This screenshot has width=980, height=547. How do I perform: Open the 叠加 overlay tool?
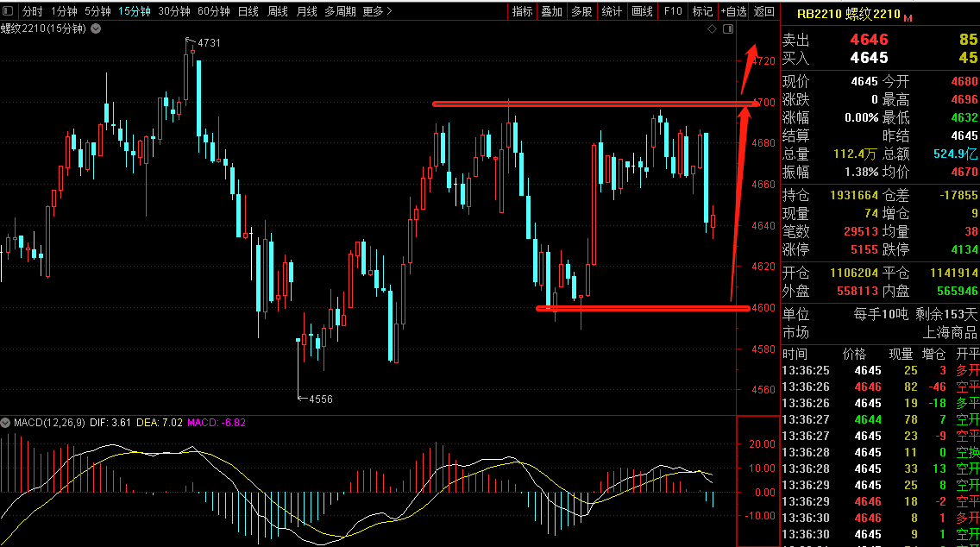tap(552, 11)
